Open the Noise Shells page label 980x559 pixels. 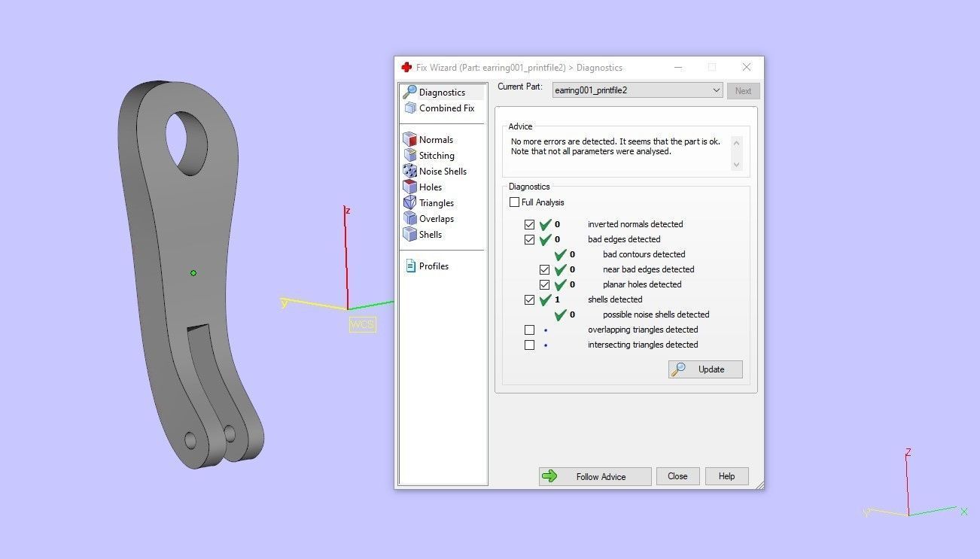point(443,172)
